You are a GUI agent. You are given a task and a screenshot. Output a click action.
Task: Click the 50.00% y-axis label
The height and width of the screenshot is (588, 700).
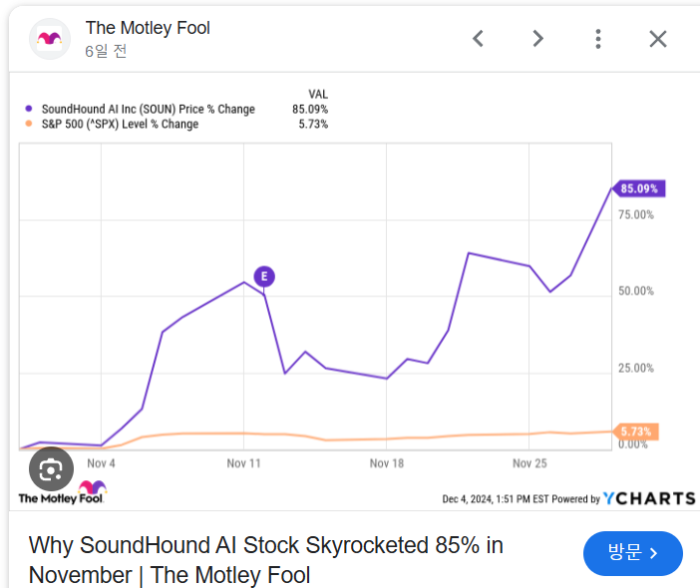[x=636, y=291]
